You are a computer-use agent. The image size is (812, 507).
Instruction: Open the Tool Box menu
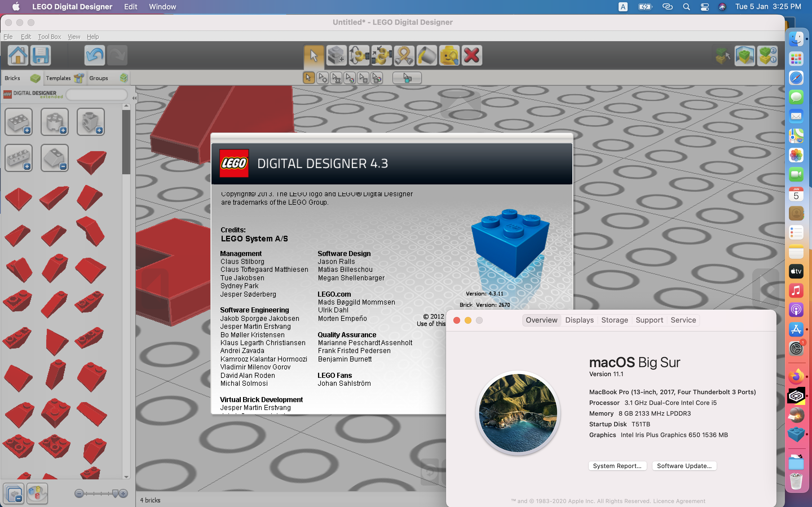coord(49,37)
